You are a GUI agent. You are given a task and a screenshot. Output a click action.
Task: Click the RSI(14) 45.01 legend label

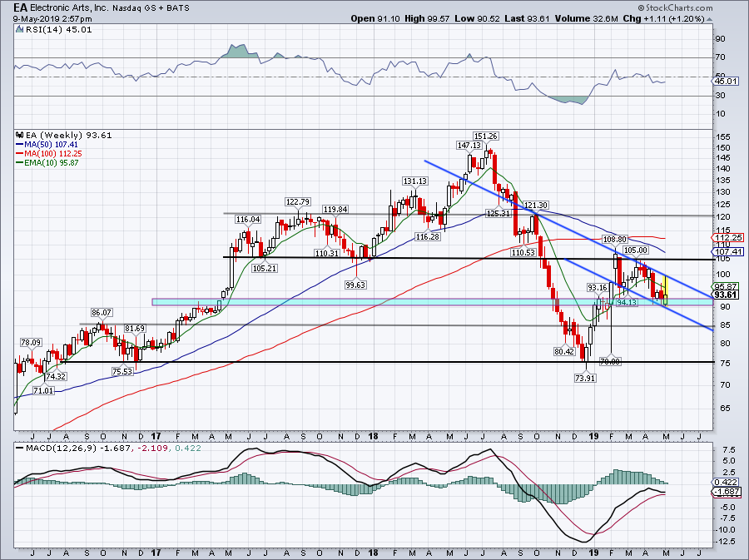58,30
